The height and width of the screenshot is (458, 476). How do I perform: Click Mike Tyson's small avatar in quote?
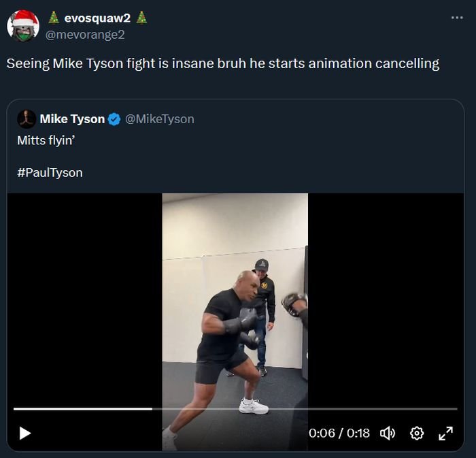click(x=27, y=119)
